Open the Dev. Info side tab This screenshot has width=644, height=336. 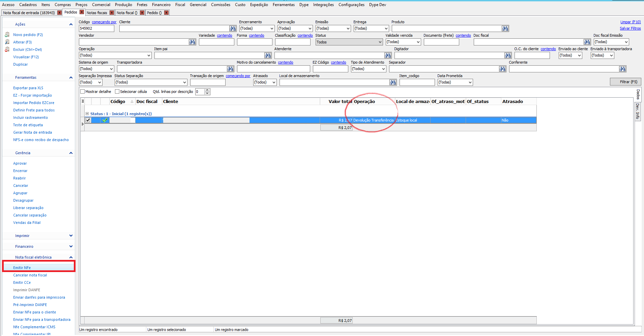coord(638,111)
